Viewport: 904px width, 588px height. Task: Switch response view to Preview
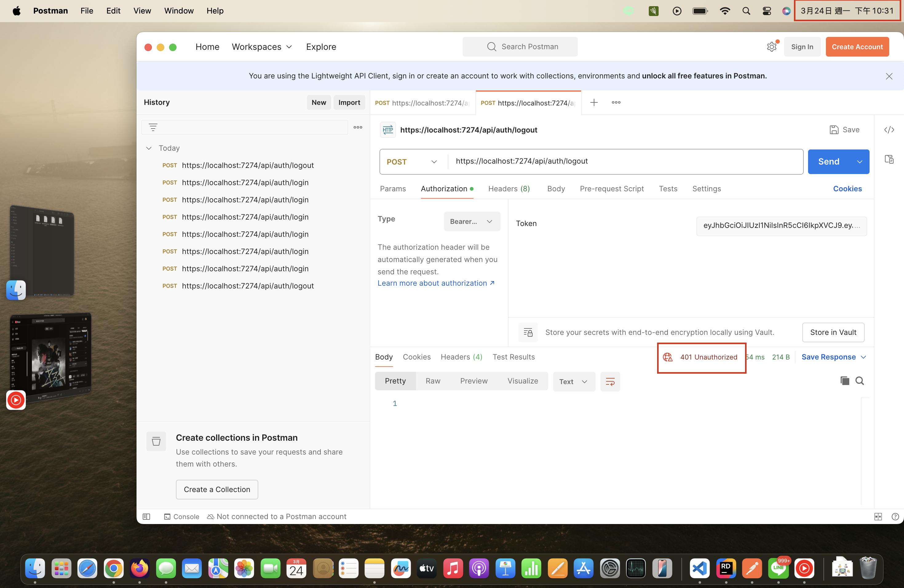click(x=473, y=381)
